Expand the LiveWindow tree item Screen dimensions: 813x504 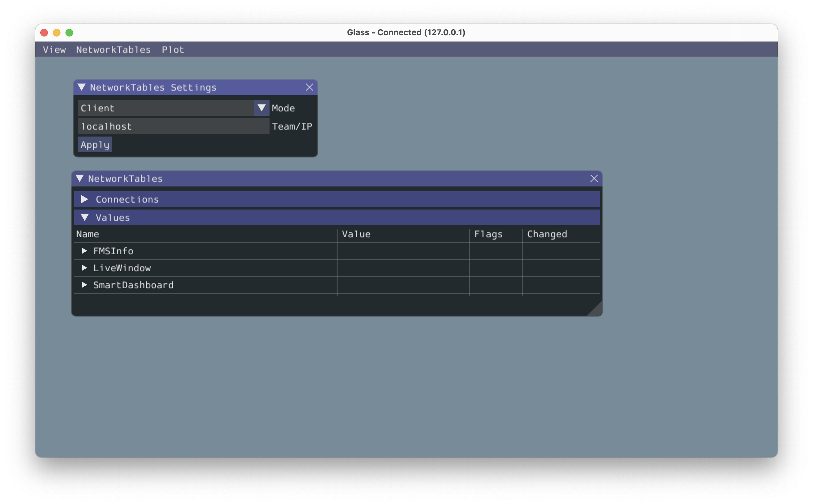[85, 268]
